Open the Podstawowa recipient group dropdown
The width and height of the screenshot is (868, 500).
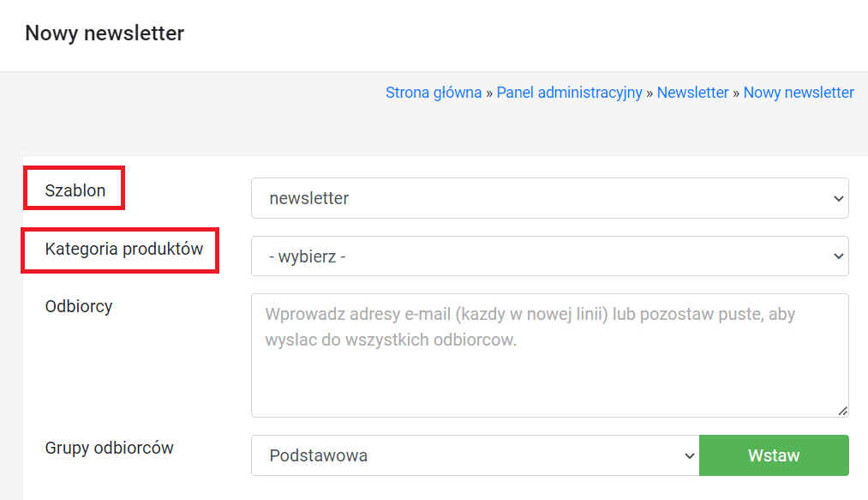click(475, 455)
